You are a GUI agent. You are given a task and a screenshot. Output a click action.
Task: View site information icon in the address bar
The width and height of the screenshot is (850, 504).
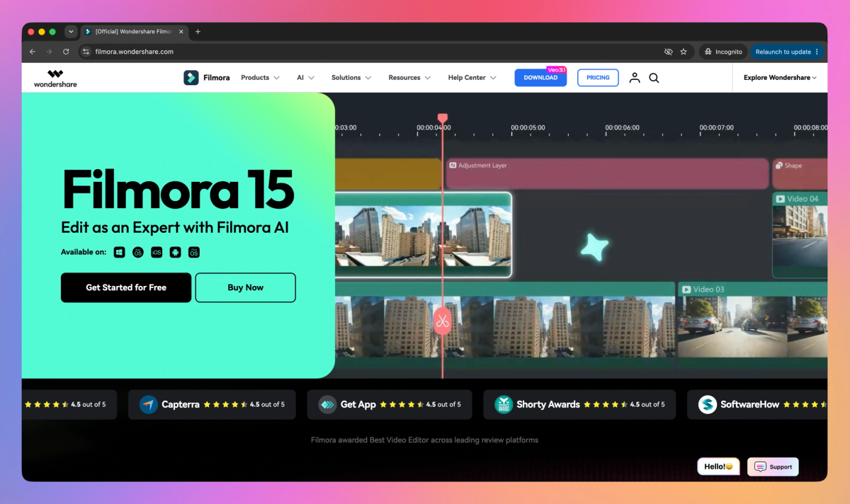[86, 52]
